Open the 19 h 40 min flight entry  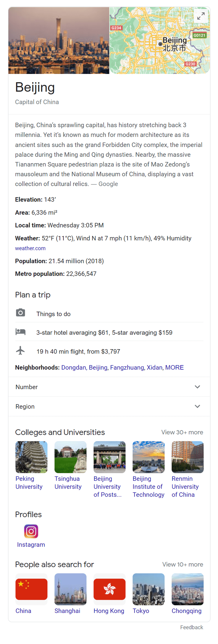click(78, 351)
